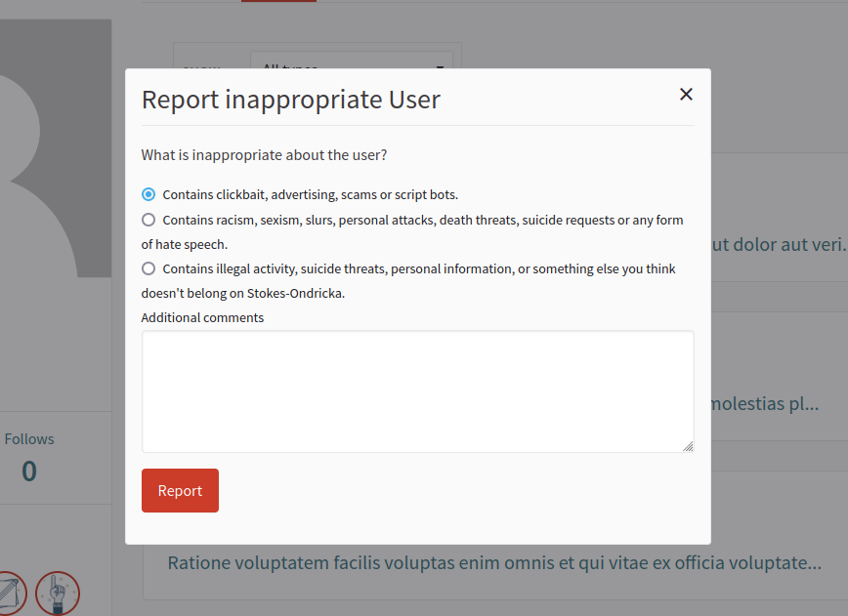
Task: Focus the Additional comments text area
Action: tap(417, 391)
